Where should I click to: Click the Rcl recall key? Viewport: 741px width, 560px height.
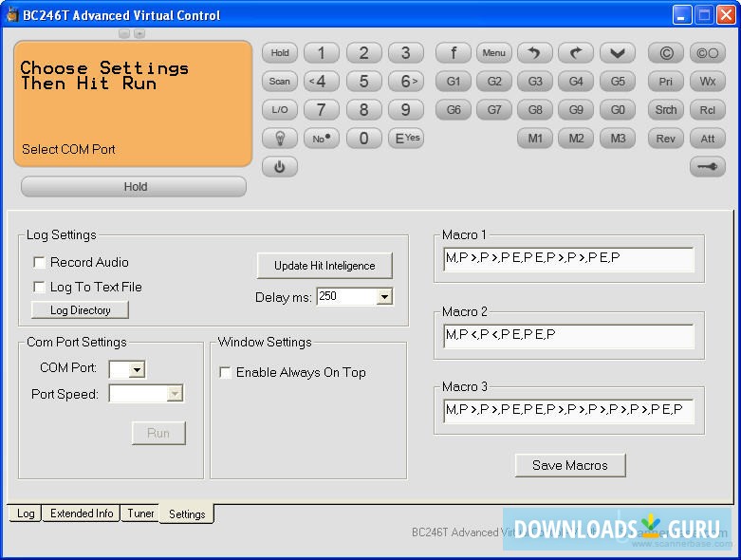coord(708,110)
